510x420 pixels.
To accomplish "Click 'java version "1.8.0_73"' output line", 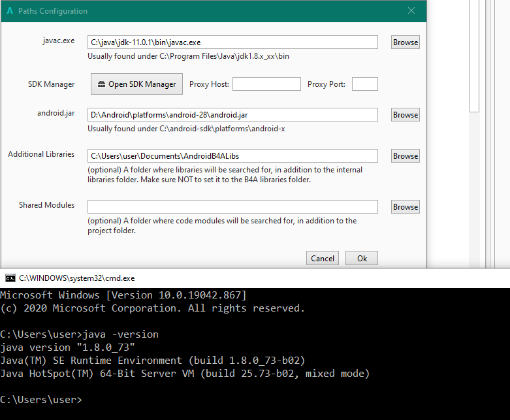I will 67,347.
